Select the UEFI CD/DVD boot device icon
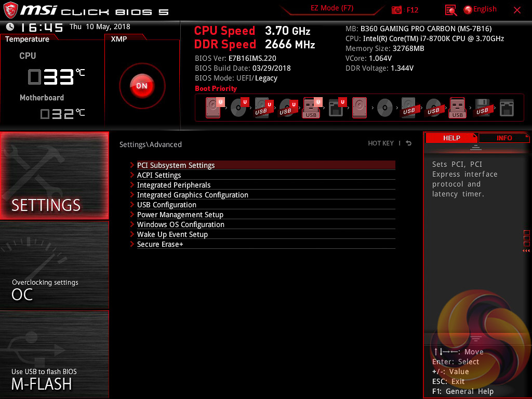Screen dimensions: 532x399 click(x=239, y=108)
